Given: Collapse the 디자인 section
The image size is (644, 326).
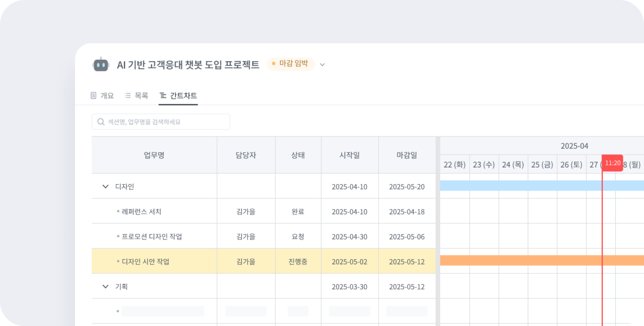Looking at the screenshot, I should point(106,186).
